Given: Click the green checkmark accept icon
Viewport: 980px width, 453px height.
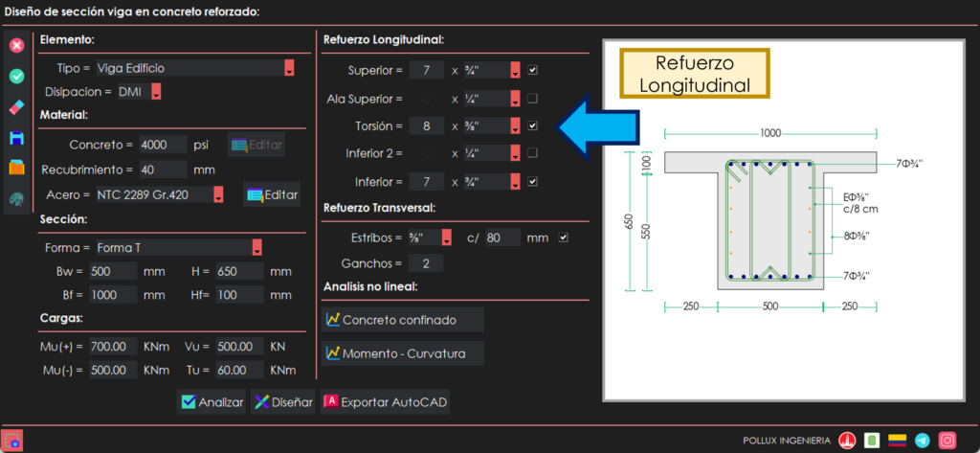Looking at the screenshot, I should tap(16, 76).
